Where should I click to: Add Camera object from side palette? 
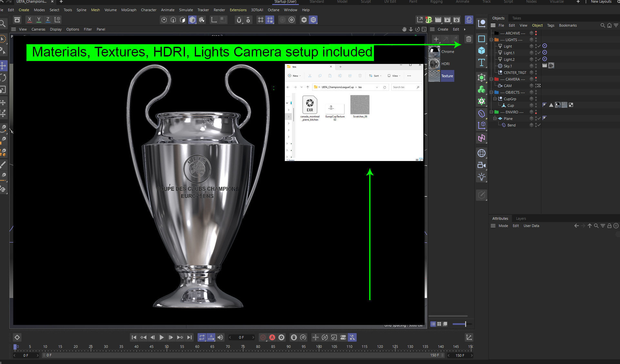click(x=481, y=165)
